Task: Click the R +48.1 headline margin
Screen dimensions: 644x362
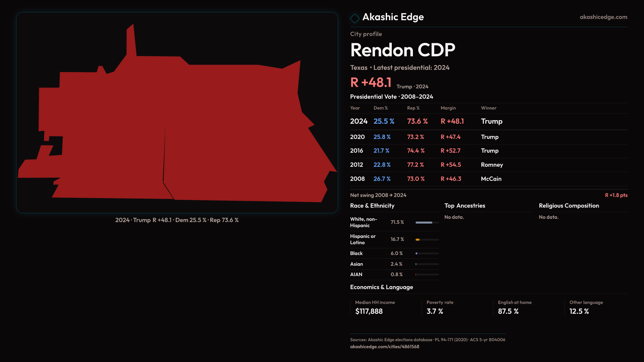Action: click(x=371, y=83)
